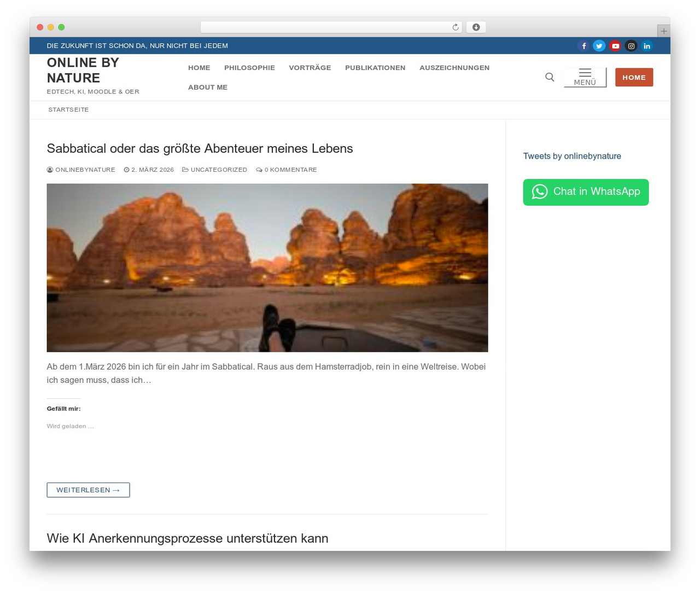Click the 'Gefällt mir:' label

63,409
